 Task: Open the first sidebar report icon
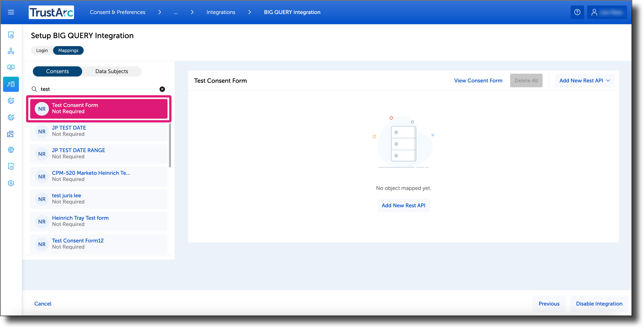coord(11,35)
